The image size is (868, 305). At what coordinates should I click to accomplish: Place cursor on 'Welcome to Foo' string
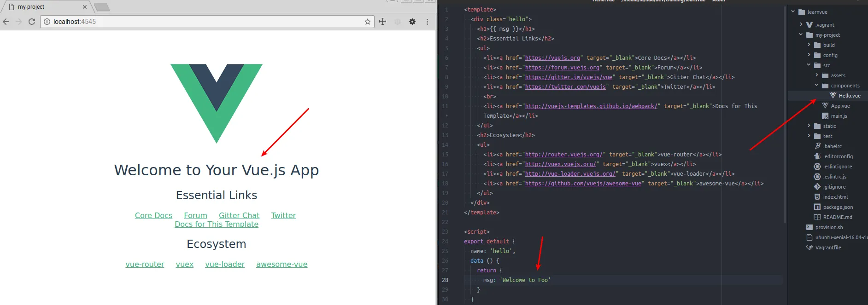click(525, 280)
